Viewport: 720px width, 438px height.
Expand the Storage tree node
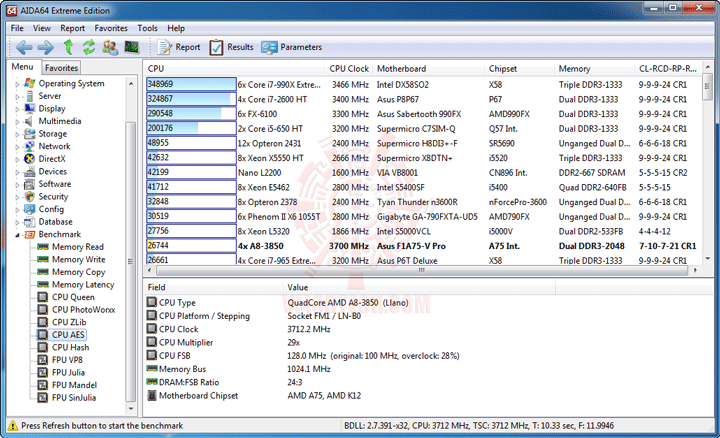pyautogui.click(x=17, y=134)
